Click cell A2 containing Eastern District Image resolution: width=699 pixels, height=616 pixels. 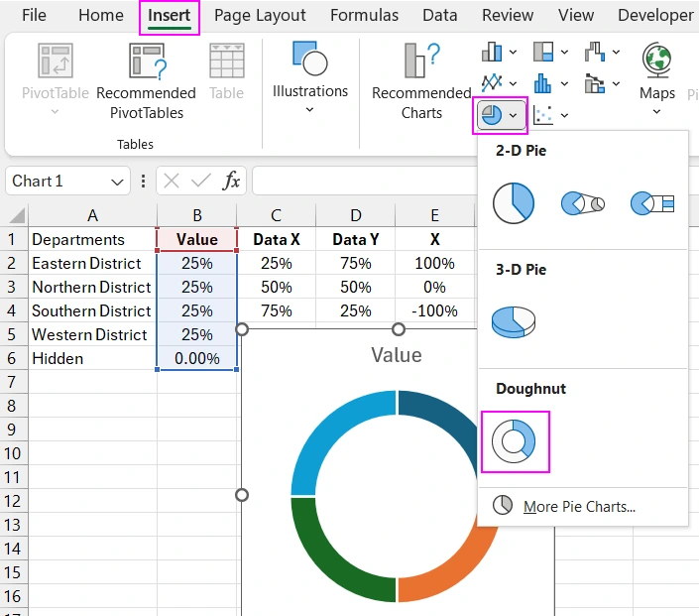point(92,263)
